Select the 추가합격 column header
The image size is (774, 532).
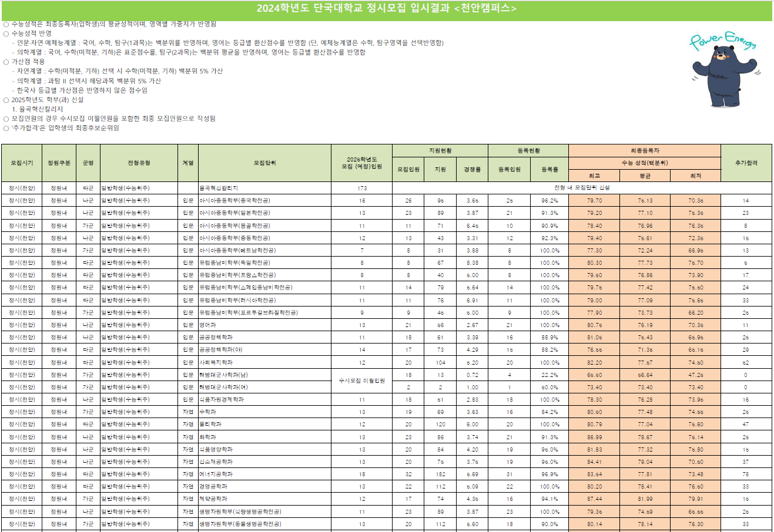(746, 163)
